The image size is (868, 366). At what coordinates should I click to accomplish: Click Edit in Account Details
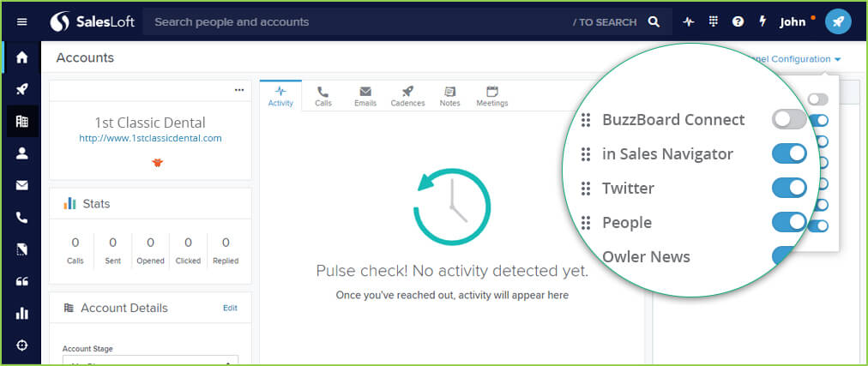click(x=230, y=308)
